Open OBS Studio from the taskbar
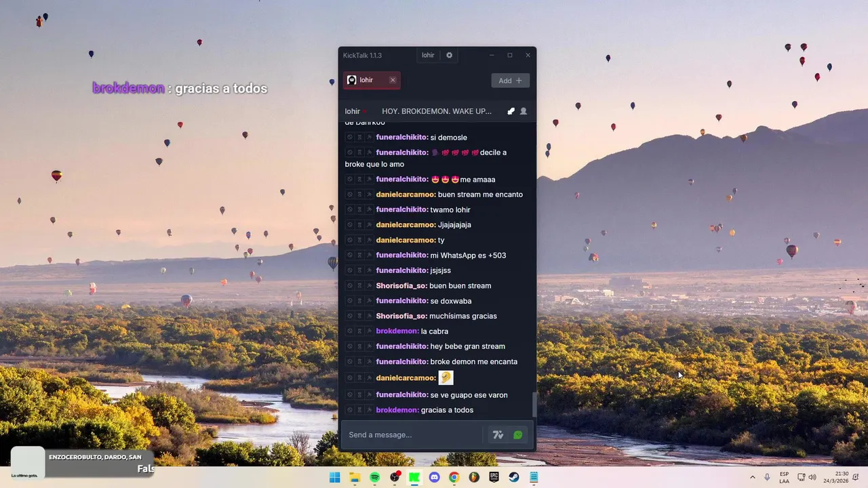The image size is (868, 488). coord(395,477)
